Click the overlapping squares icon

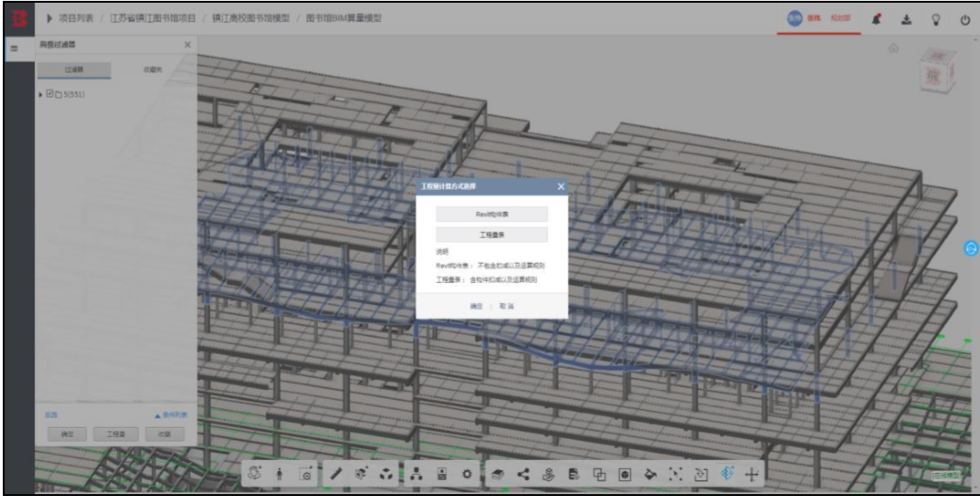click(600, 475)
